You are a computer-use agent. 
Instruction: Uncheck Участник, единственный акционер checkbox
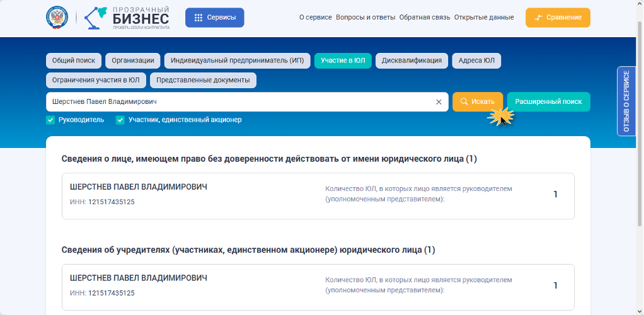tap(120, 120)
